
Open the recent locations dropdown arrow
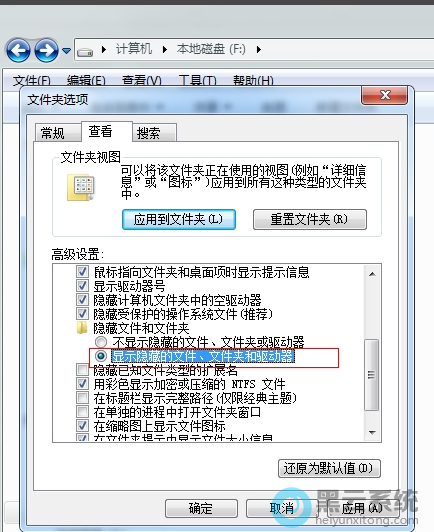click(67, 51)
